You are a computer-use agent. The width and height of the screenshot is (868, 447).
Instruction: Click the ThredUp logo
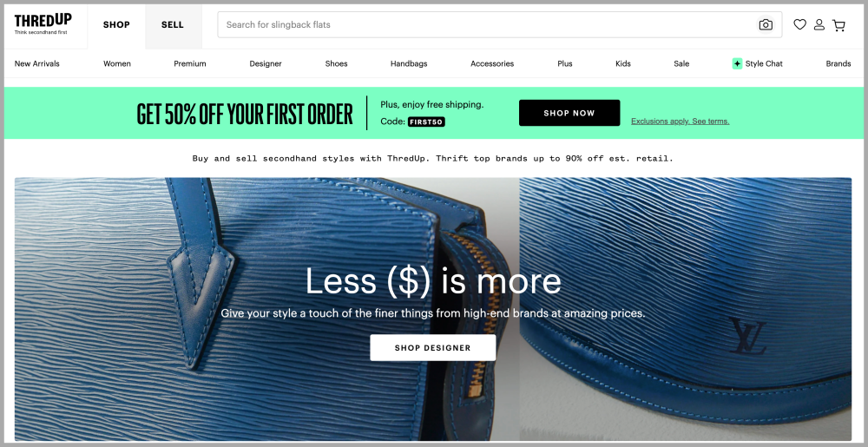43,23
